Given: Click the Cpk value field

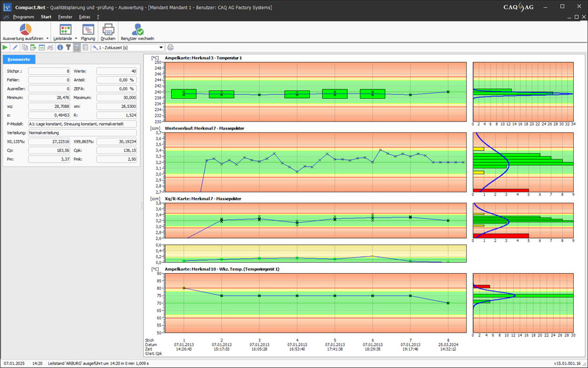Looking at the screenshot, I should coord(116,150).
